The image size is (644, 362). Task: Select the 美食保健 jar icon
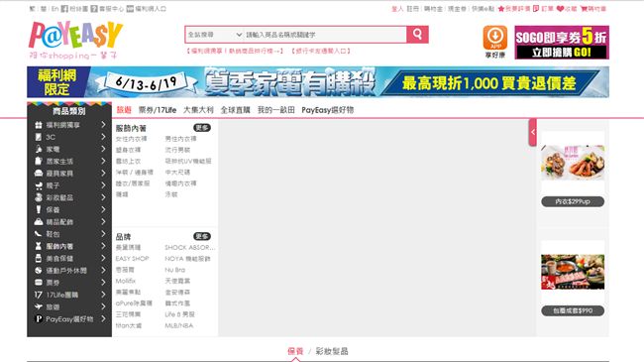click(x=39, y=258)
